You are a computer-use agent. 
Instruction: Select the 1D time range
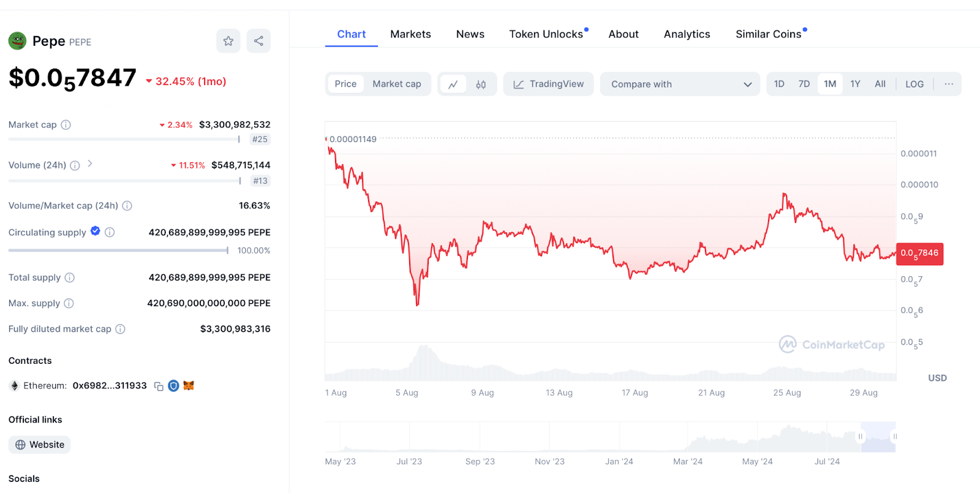(779, 84)
